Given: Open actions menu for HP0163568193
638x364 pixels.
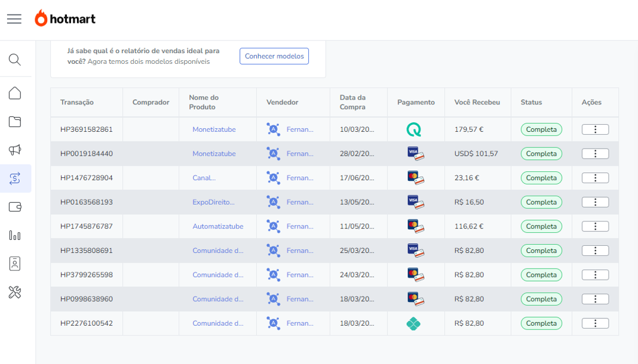Looking at the screenshot, I should 595,202.
